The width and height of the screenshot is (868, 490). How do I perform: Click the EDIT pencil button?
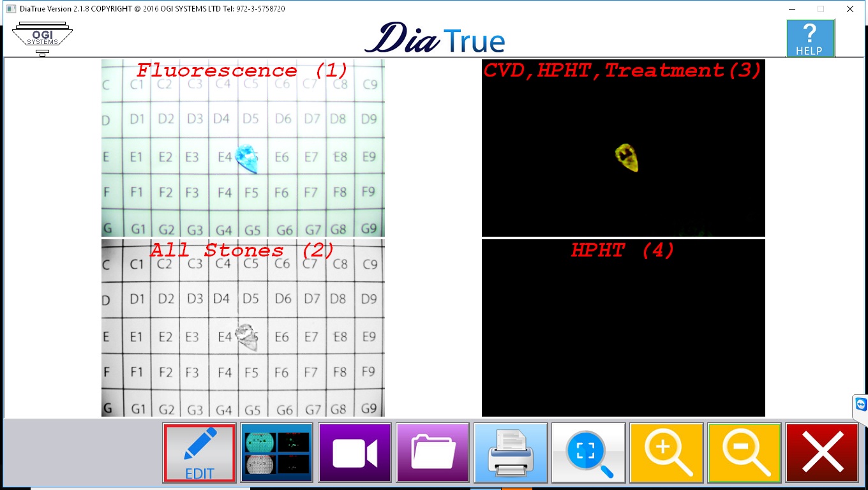point(200,452)
